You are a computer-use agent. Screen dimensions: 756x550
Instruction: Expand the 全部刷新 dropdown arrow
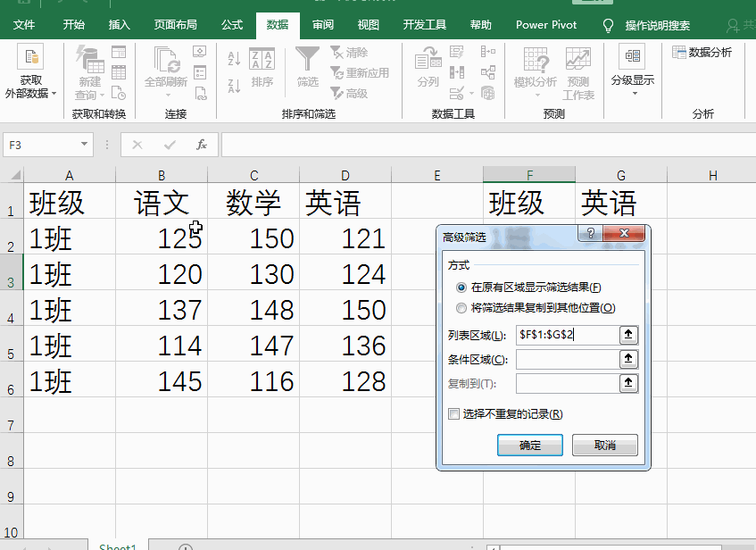[167, 95]
